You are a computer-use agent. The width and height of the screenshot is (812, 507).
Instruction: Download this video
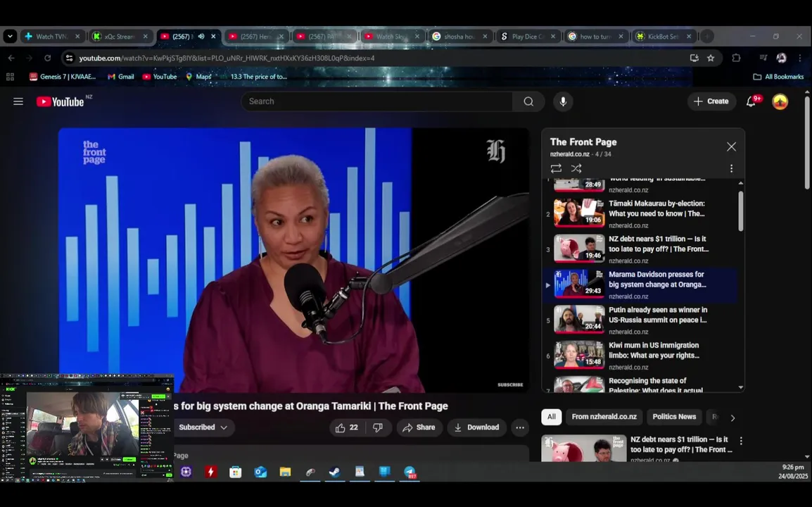coord(476,427)
